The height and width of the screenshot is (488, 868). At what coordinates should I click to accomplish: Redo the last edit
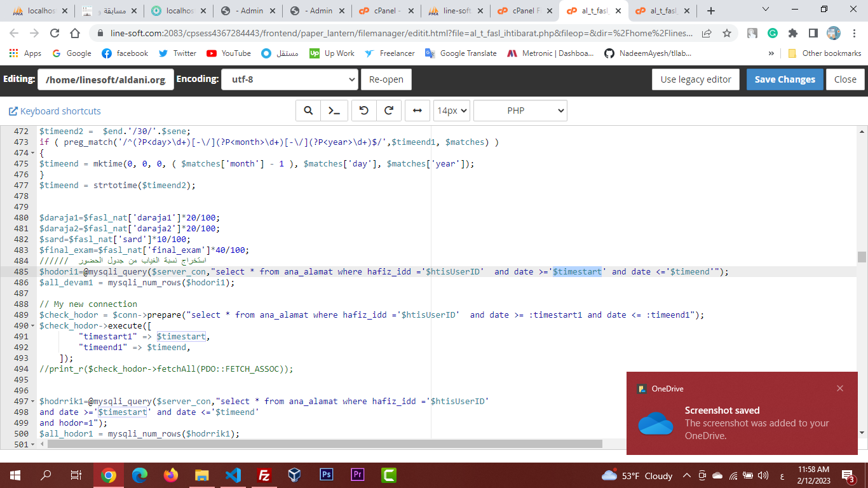click(x=389, y=111)
